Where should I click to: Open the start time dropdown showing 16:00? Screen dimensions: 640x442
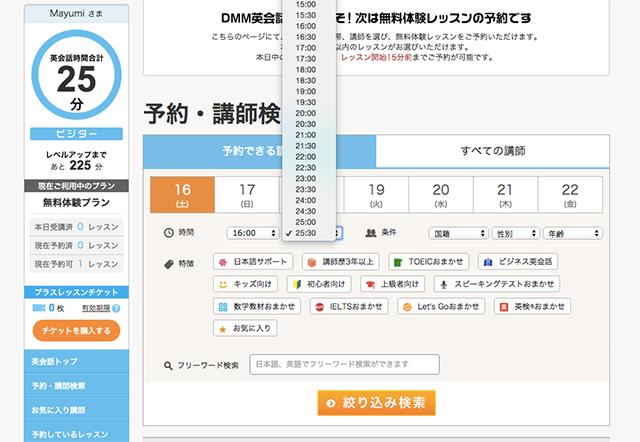click(x=253, y=233)
